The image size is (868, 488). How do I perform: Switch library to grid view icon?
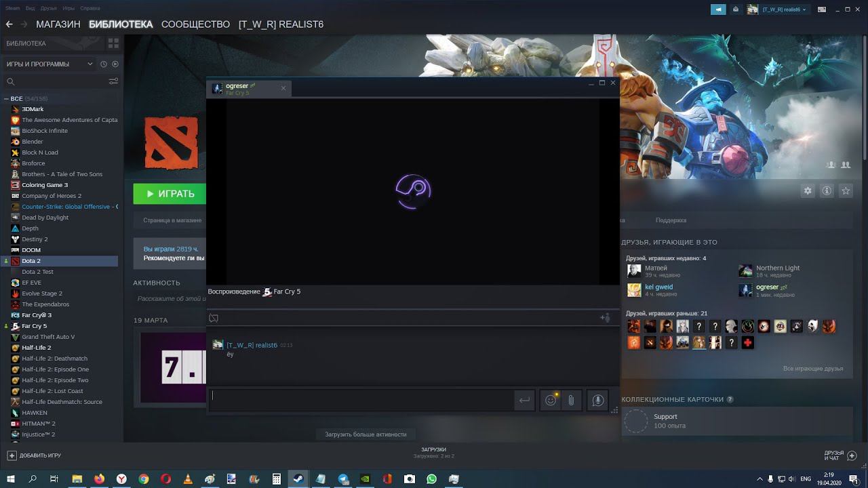coord(113,43)
